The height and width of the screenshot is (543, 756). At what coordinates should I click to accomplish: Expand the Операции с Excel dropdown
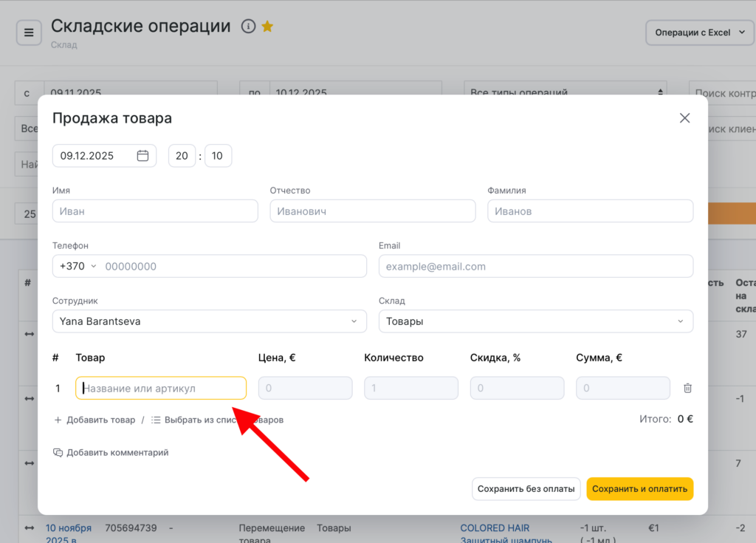click(x=700, y=33)
